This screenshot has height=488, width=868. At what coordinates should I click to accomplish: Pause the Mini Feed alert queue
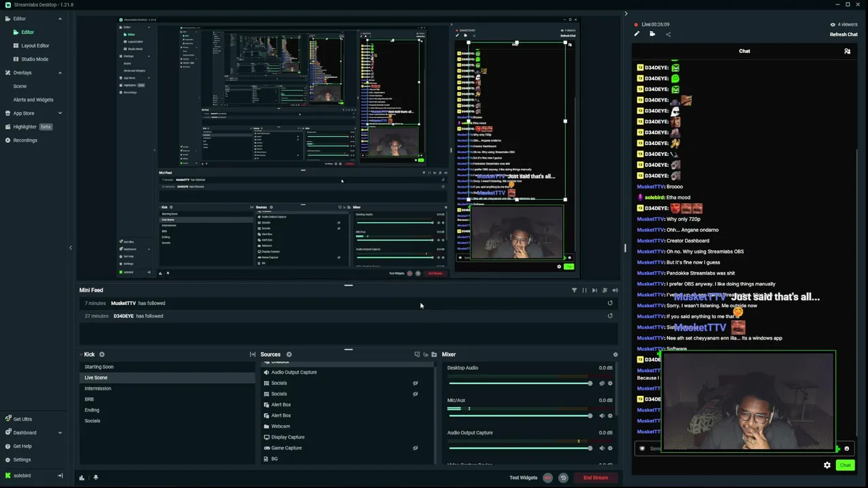tap(585, 290)
